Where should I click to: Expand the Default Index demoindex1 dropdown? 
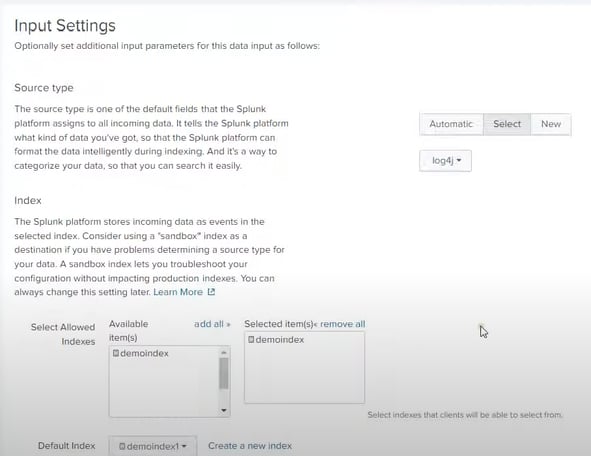point(153,446)
